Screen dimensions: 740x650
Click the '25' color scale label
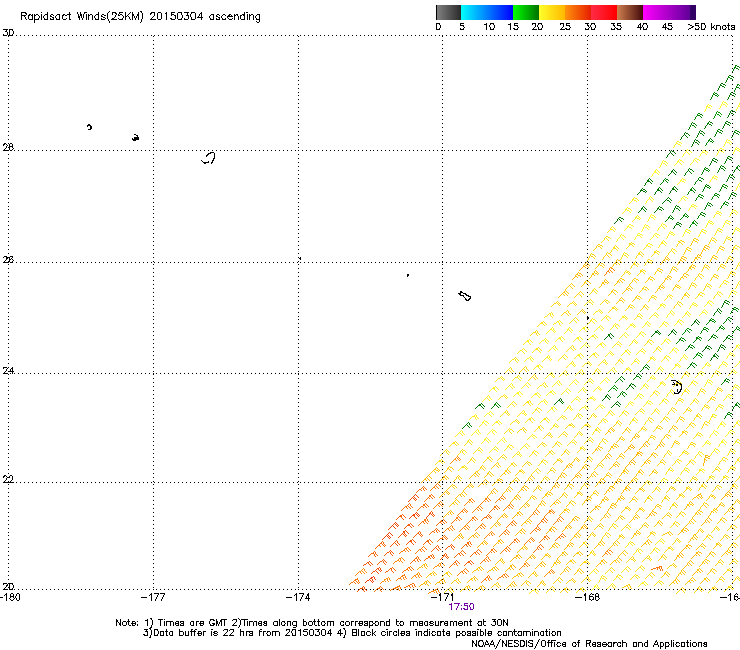565,27
